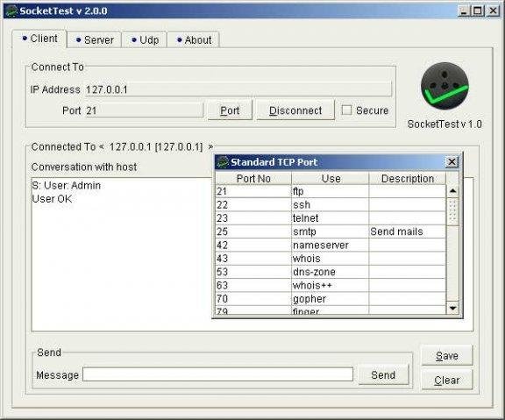Image resolution: width=505 pixels, height=420 pixels.
Task: Switch to the Server tab
Action: (x=95, y=40)
